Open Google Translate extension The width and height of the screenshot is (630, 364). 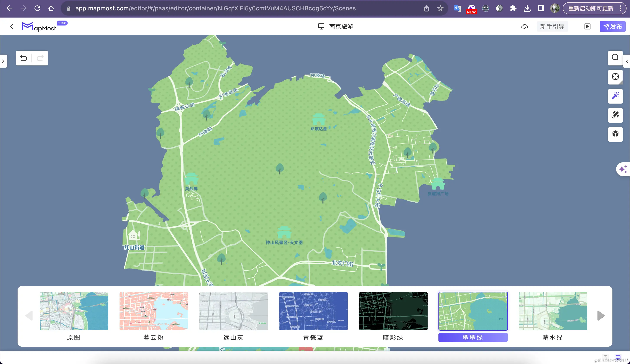(x=458, y=8)
